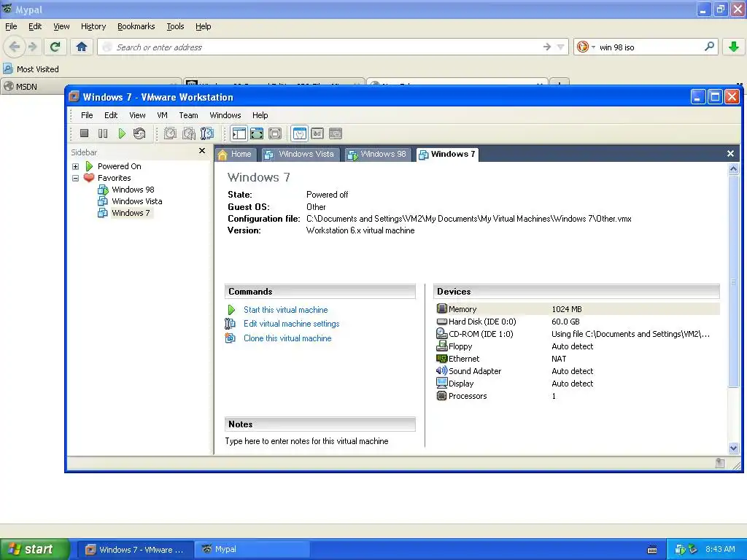
Task: Click the search magnifier icon in Mypal
Action: point(709,47)
